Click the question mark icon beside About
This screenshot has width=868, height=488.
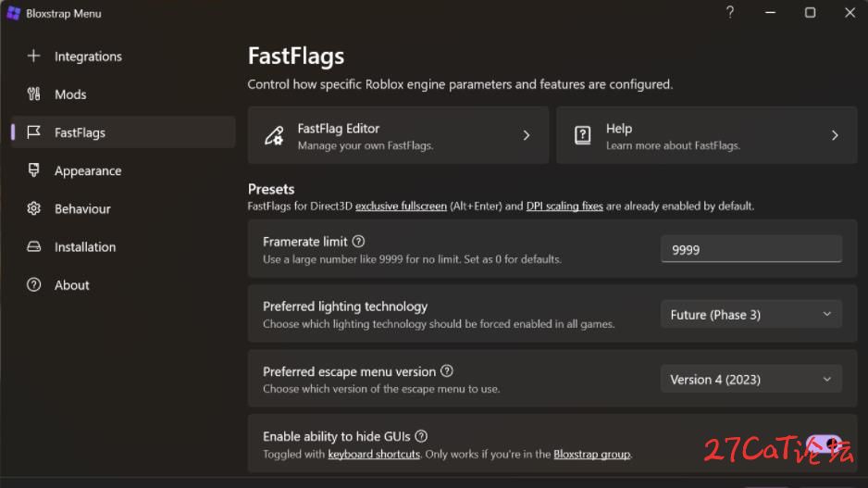(x=33, y=284)
